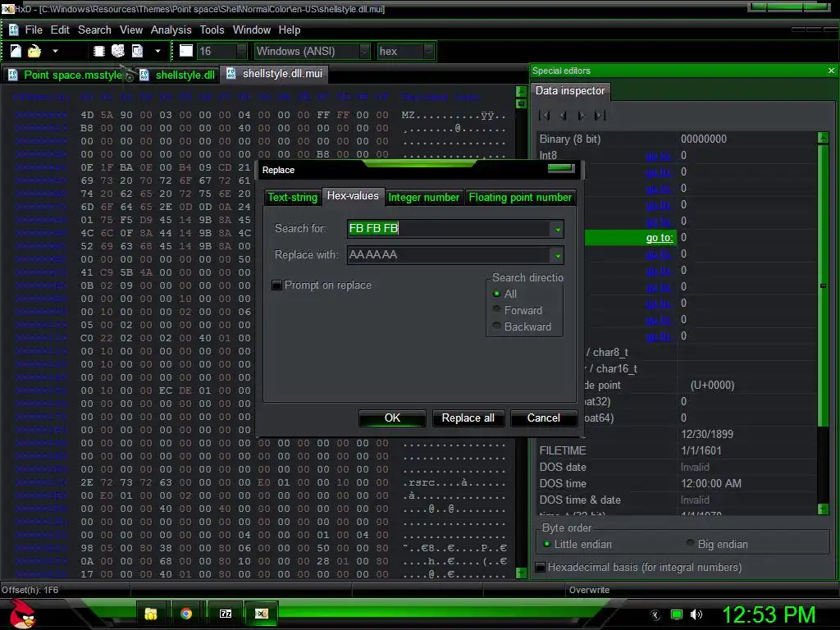Go to previous byte in Data inspector
This screenshot has height=630, width=840.
click(x=563, y=115)
